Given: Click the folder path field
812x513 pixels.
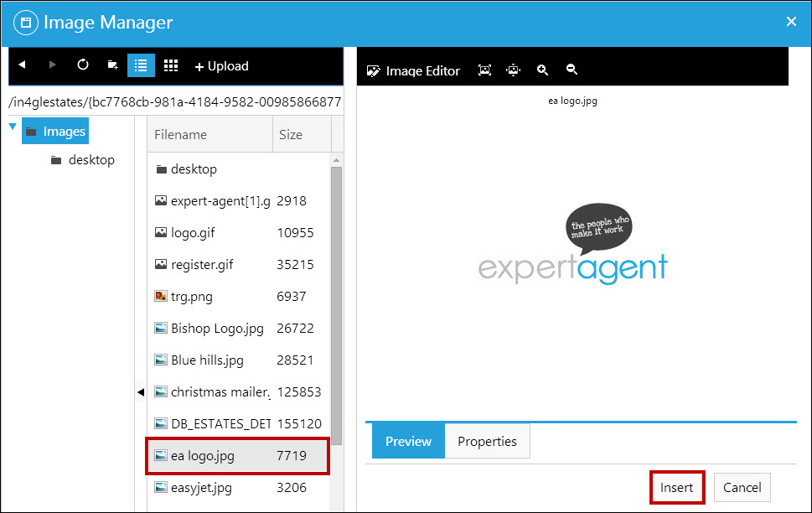Looking at the screenshot, I should (175, 102).
